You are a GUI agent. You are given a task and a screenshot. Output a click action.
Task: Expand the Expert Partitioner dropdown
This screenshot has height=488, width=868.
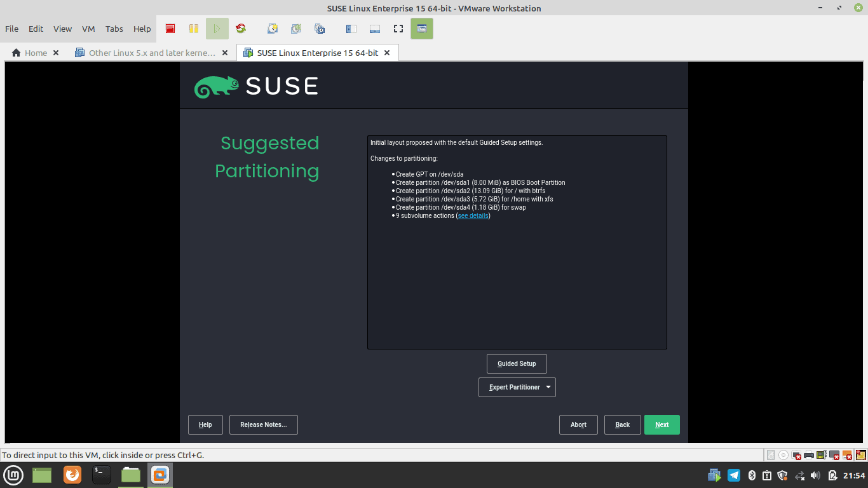[517, 387]
